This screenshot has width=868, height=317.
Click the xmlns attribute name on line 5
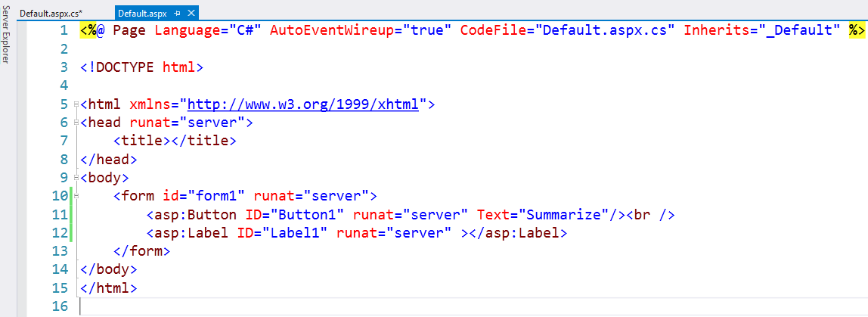pos(150,104)
